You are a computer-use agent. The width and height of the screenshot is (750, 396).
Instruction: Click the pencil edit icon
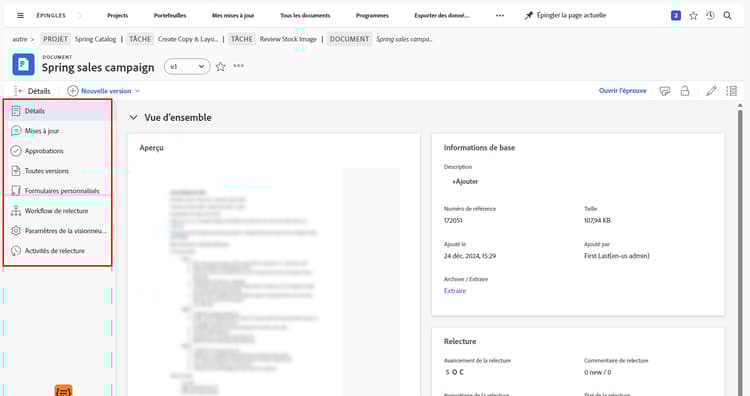pos(711,91)
